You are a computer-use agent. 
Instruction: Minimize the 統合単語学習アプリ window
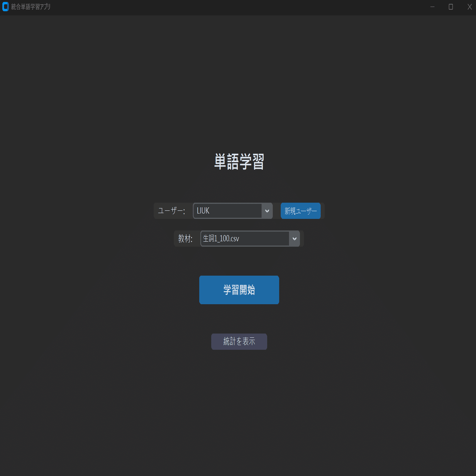click(x=432, y=7)
